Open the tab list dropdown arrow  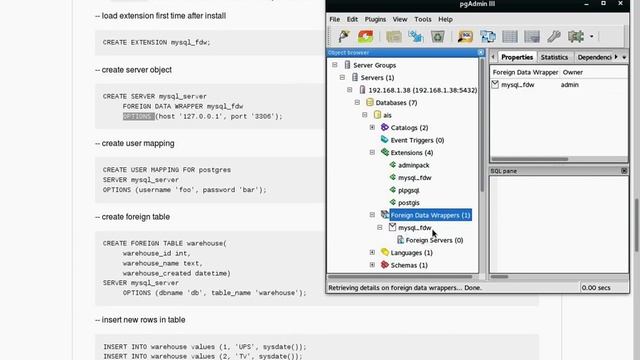point(624,58)
